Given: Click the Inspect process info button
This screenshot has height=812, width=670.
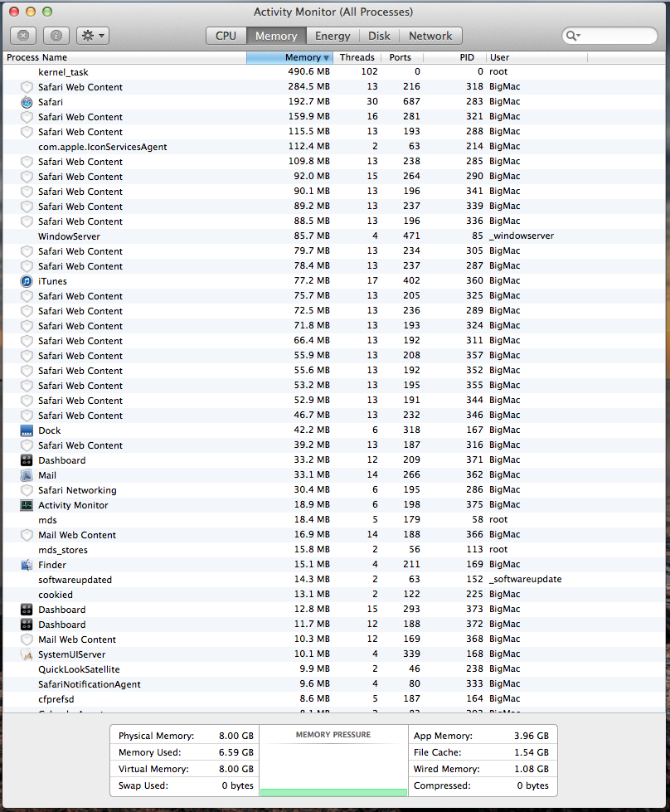Looking at the screenshot, I should [56, 36].
